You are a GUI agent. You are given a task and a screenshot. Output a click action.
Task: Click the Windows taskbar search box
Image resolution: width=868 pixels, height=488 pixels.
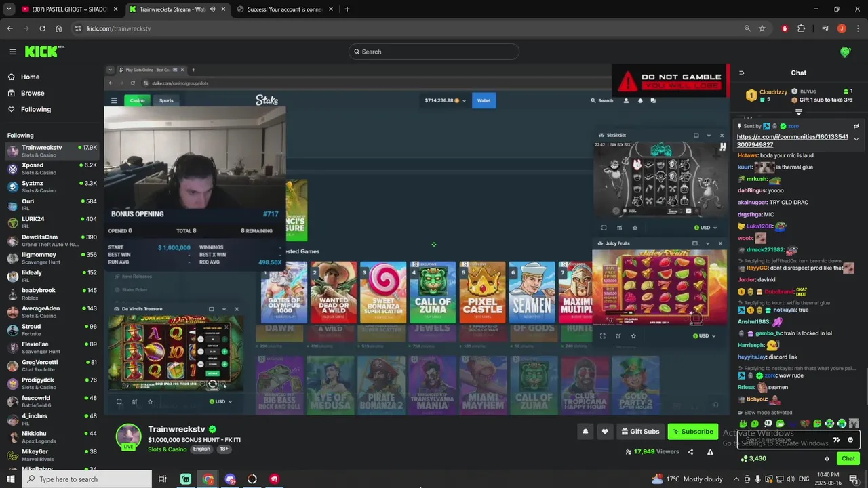point(87,479)
